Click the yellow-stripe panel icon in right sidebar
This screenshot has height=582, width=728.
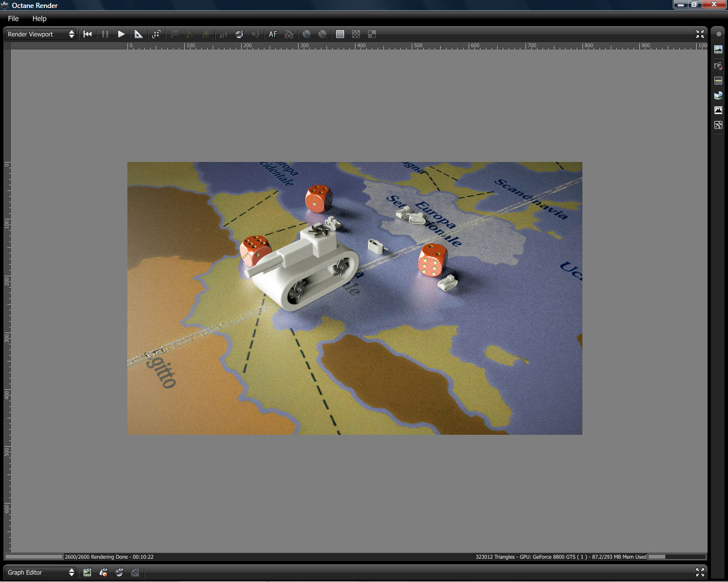(718, 81)
